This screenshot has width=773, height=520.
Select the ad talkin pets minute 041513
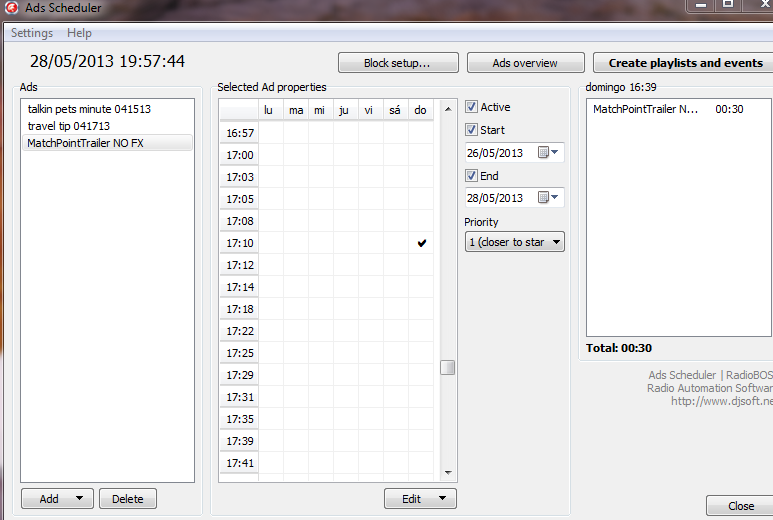tap(107, 109)
